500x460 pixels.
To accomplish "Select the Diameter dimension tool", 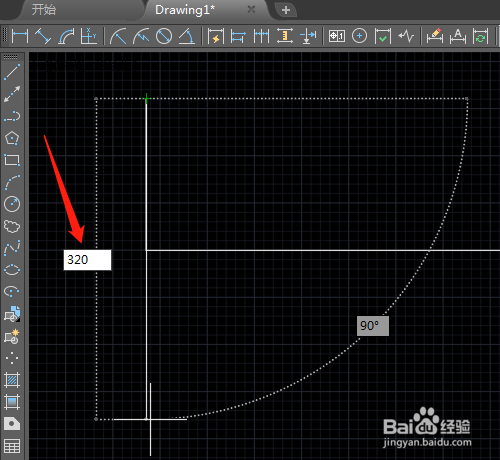I will [164, 36].
